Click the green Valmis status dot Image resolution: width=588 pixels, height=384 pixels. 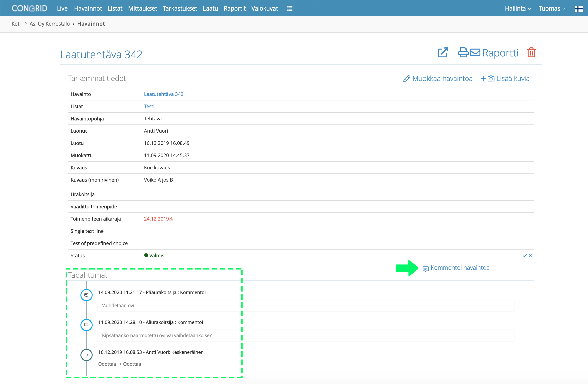pyautogui.click(x=146, y=255)
